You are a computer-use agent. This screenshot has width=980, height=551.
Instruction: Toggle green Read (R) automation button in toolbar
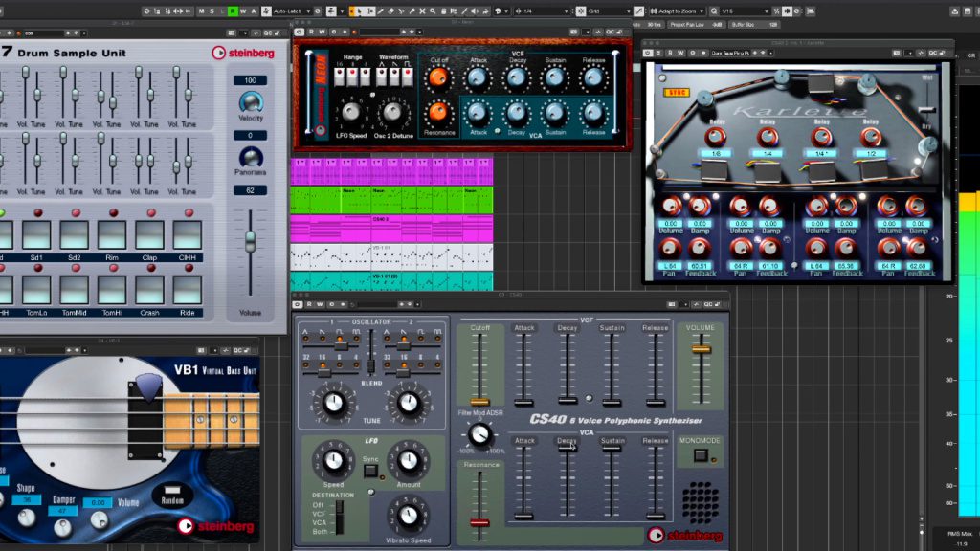pos(233,11)
